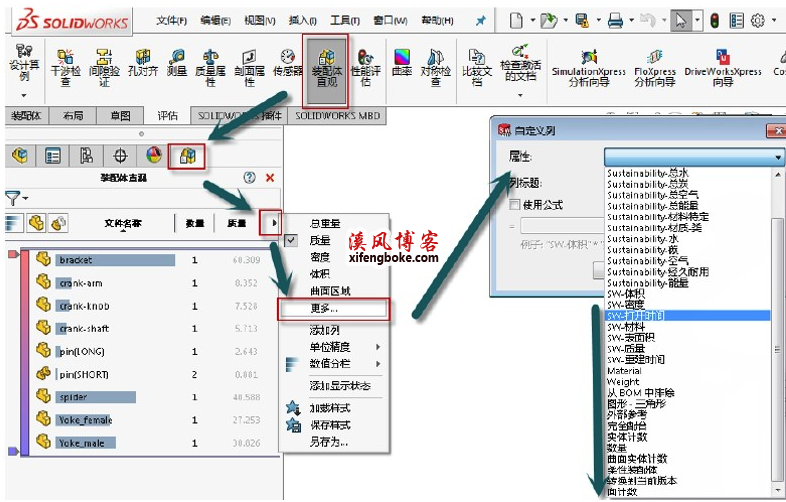The image size is (786, 502).
Task: Open the assembly visualization panel tab
Action: tap(187, 156)
